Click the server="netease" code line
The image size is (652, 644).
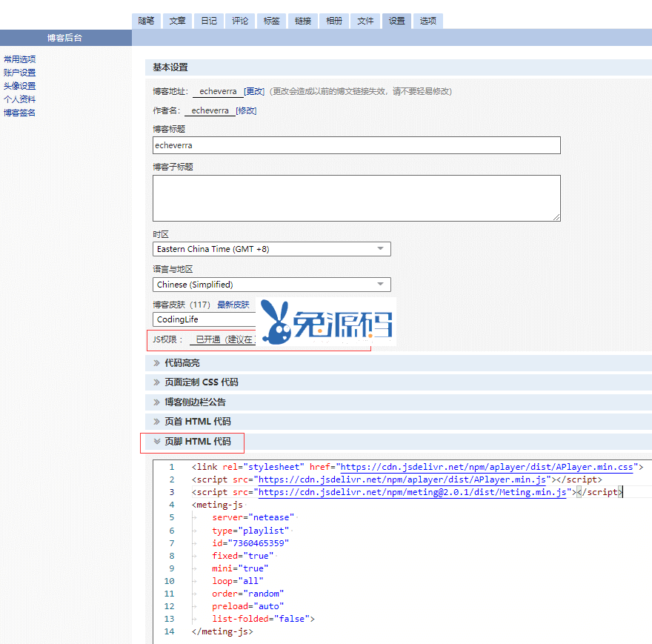pyautogui.click(x=253, y=517)
